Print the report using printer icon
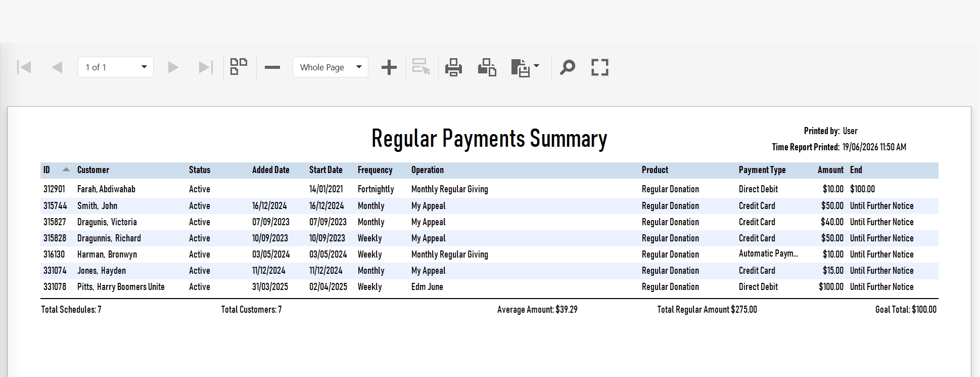This screenshot has height=377, width=980. click(x=453, y=67)
